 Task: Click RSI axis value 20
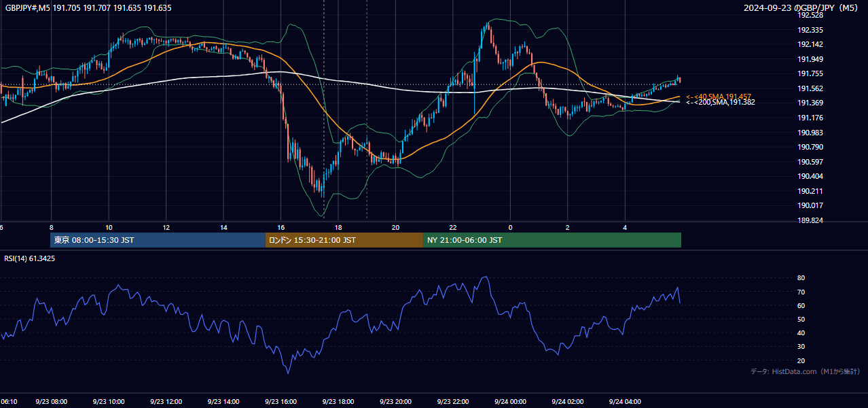tap(801, 360)
